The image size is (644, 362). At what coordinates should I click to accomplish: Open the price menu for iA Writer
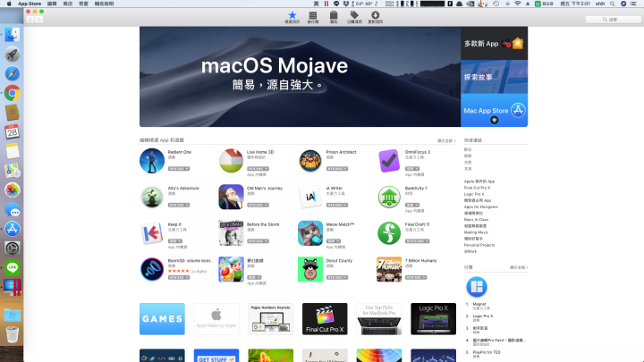click(337, 205)
